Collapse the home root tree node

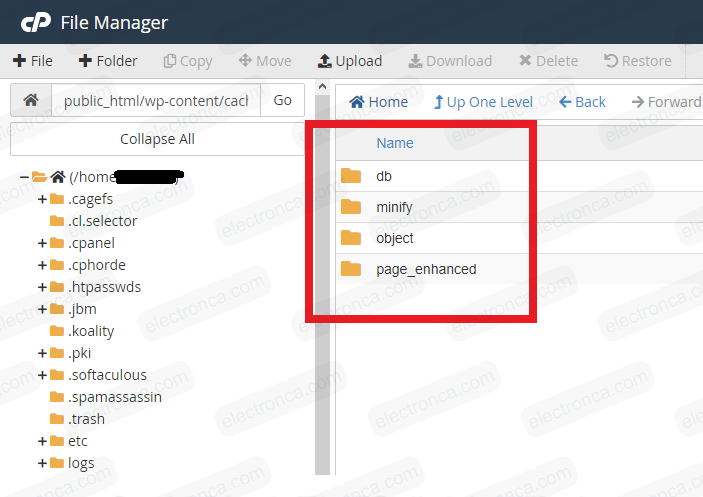tap(24, 177)
